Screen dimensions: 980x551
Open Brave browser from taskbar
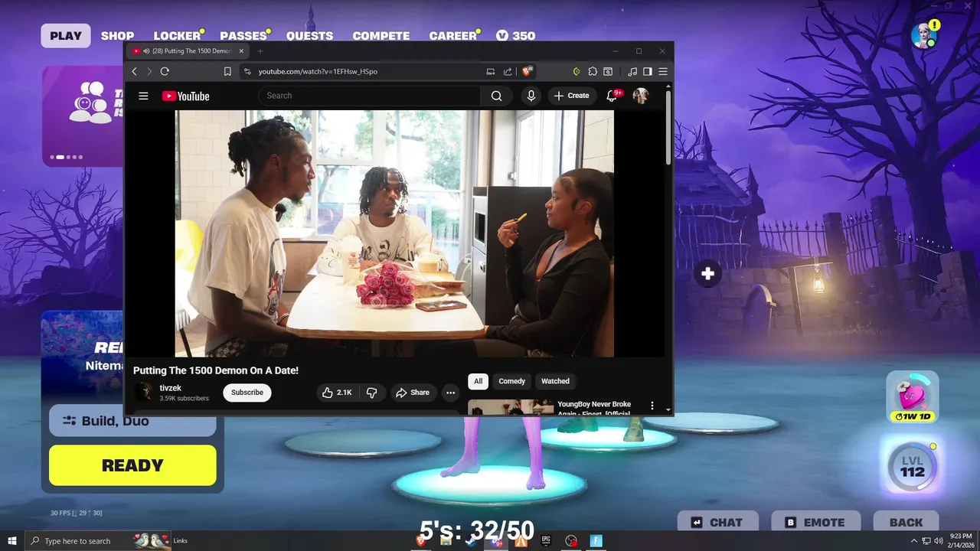click(x=420, y=540)
